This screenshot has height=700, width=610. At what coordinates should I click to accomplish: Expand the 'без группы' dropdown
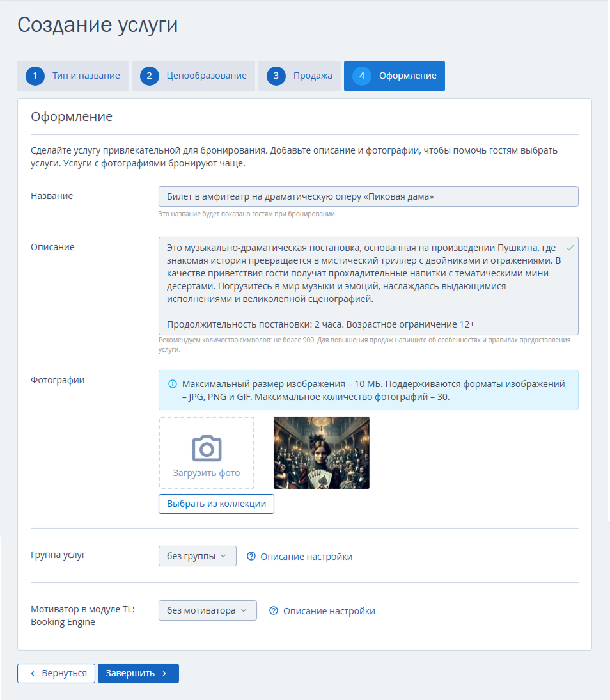coord(197,556)
